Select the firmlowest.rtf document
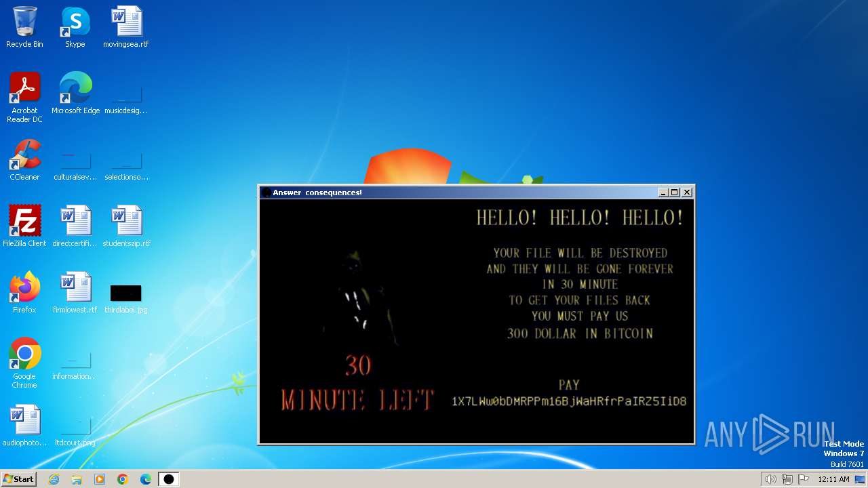Screen dimensions: 868x488 pyautogui.click(x=75, y=292)
